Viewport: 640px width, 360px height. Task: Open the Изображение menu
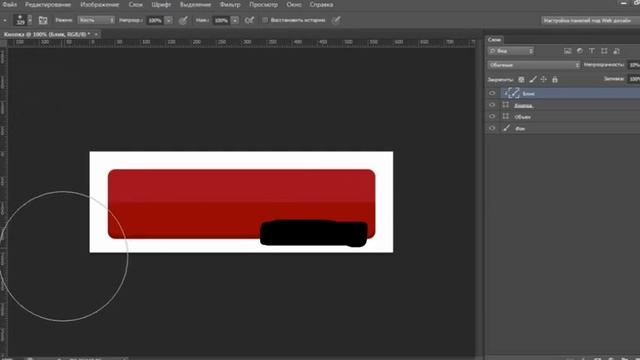point(100,4)
